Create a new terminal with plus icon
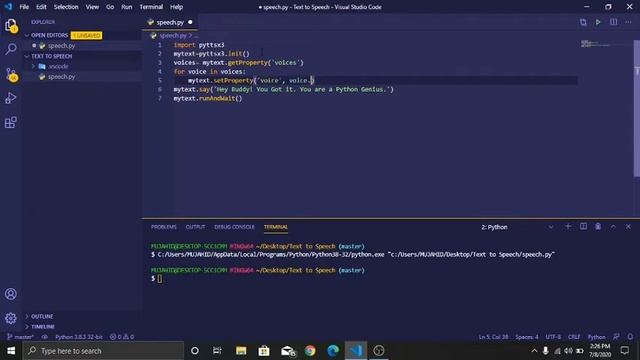Screen dimensions: 640x360 (568, 227)
